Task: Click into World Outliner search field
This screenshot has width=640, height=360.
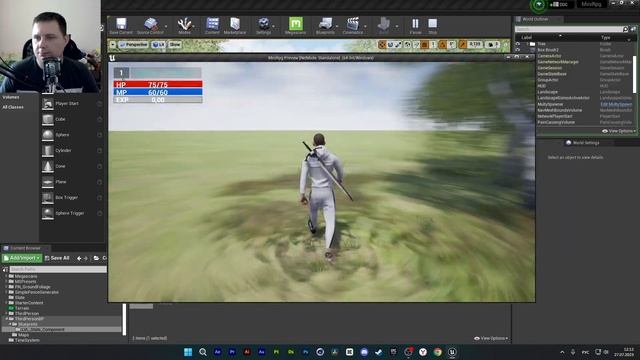Action: 568,29
